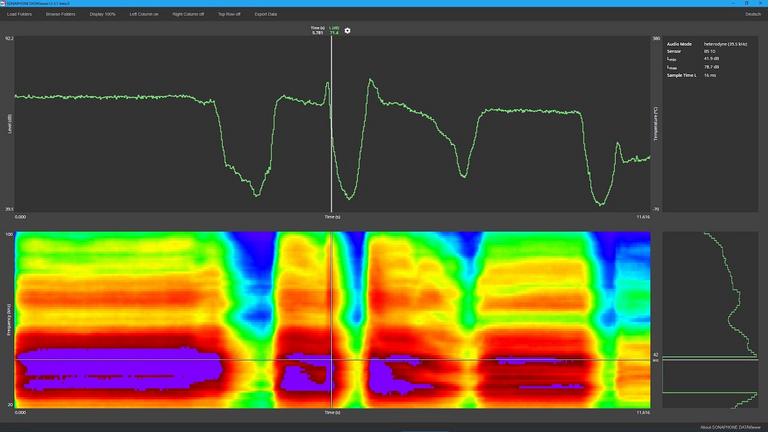The image size is (768, 432).
Task: Click the SONAPHONE app icon in title bar
Action: 3,3
